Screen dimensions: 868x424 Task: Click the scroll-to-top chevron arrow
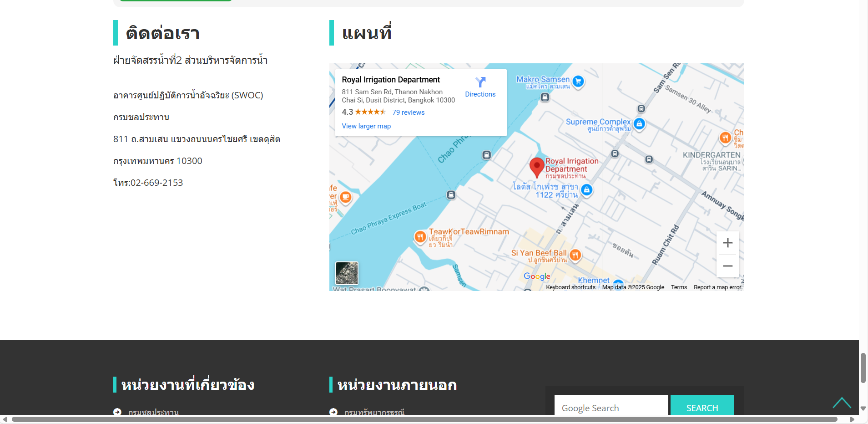pyautogui.click(x=842, y=403)
